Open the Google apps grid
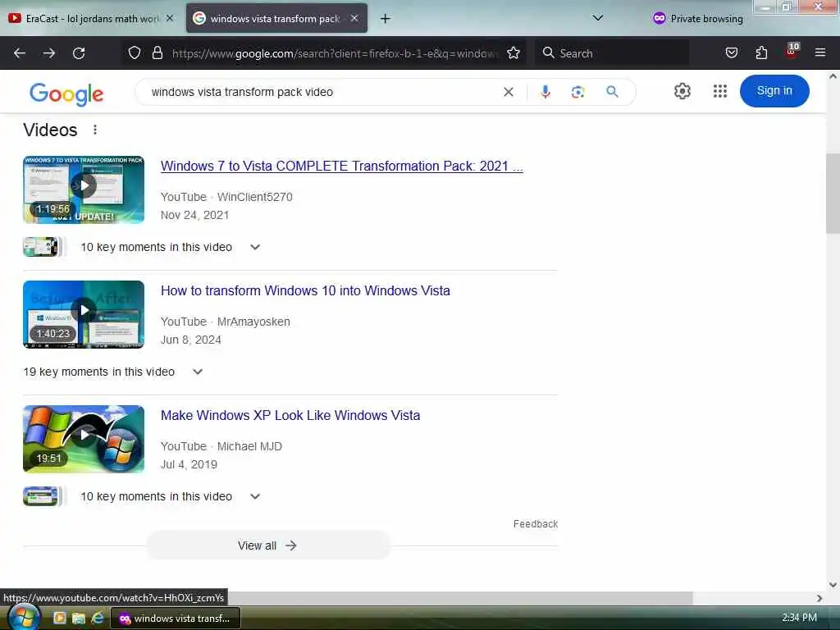This screenshot has width=840, height=630. pyautogui.click(x=720, y=91)
